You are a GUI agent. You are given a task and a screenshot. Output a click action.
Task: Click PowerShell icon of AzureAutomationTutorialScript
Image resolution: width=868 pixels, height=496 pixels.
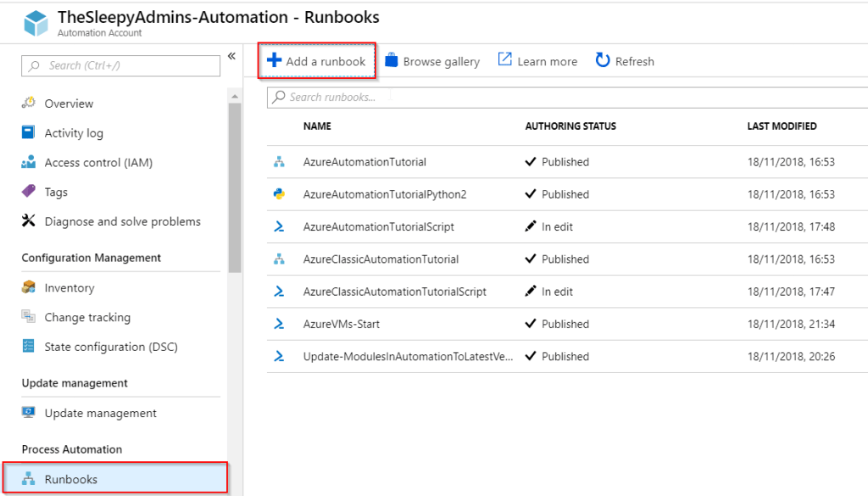coord(279,226)
